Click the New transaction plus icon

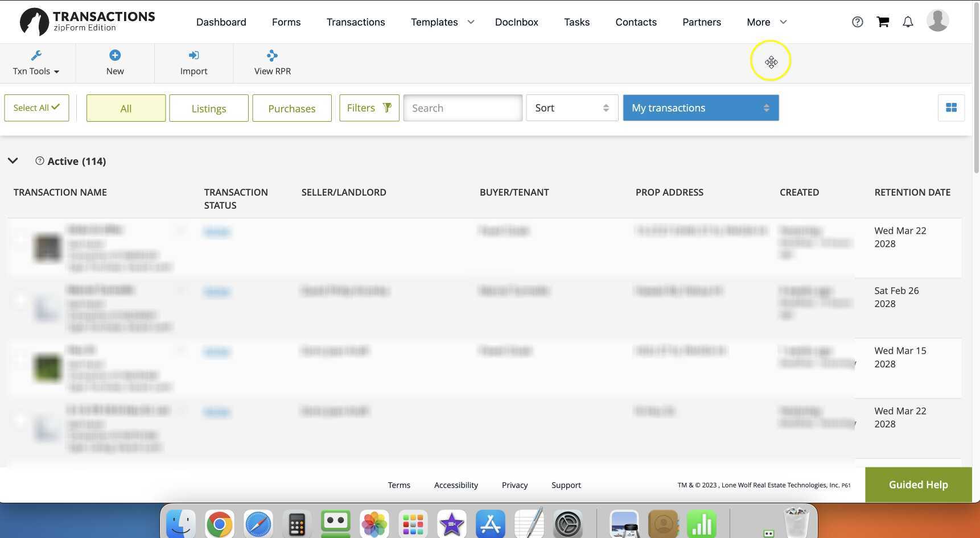(115, 56)
